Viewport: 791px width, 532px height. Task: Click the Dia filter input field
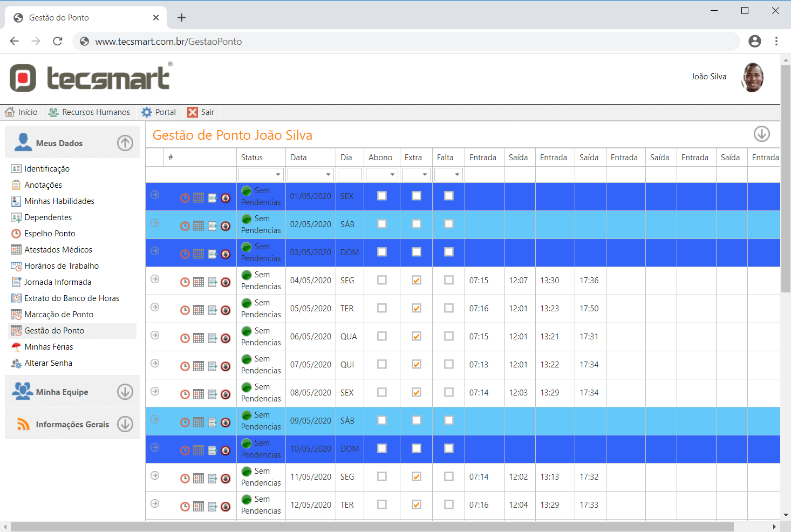(x=350, y=174)
